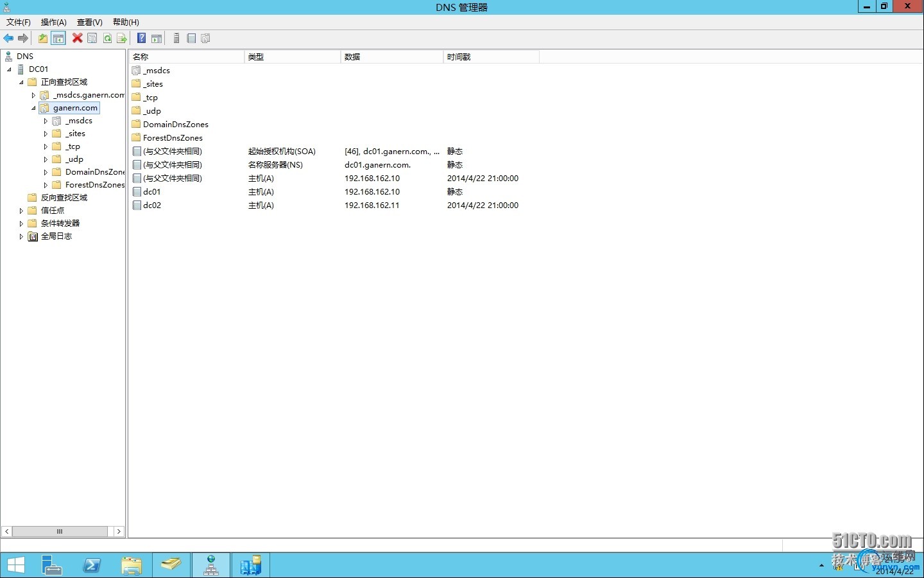
Task: Open the blue servers taskbar app
Action: click(251, 565)
